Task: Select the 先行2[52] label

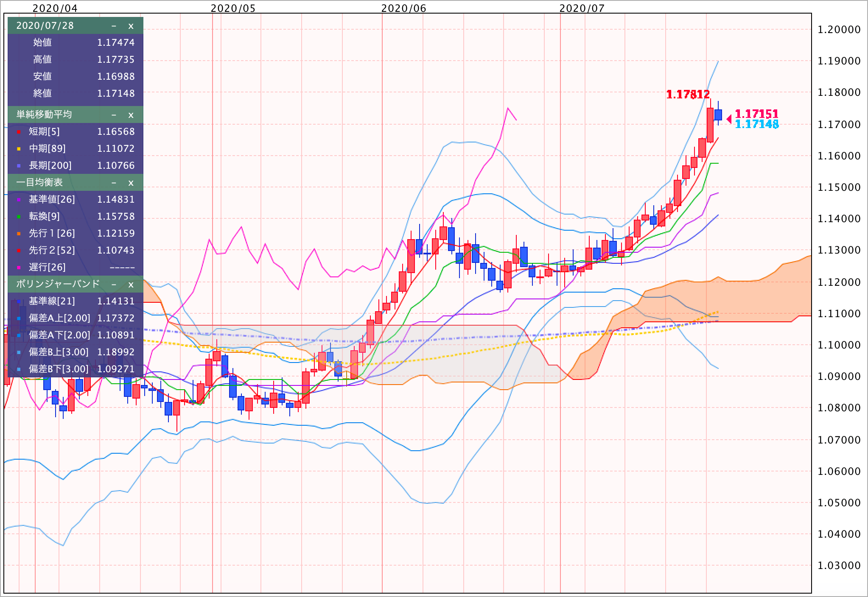Action: 52,250
